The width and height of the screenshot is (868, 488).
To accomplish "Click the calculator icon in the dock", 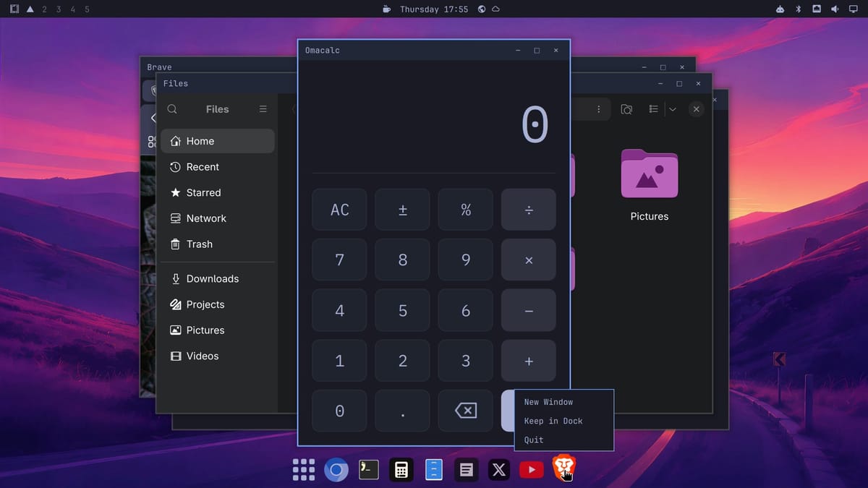I will coord(401,470).
